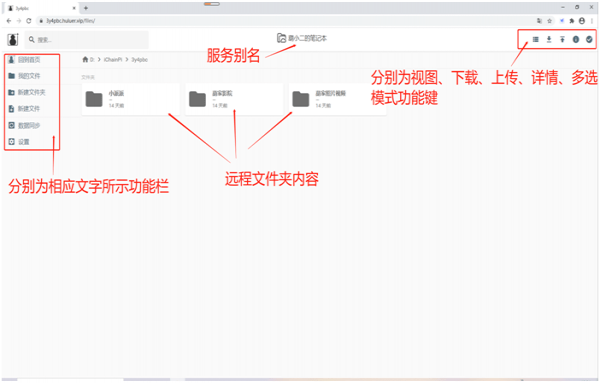The width and height of the screenshot is (600, 383).
Task: Click into the 搜索 search field
Action: click(x=87, y=40)
